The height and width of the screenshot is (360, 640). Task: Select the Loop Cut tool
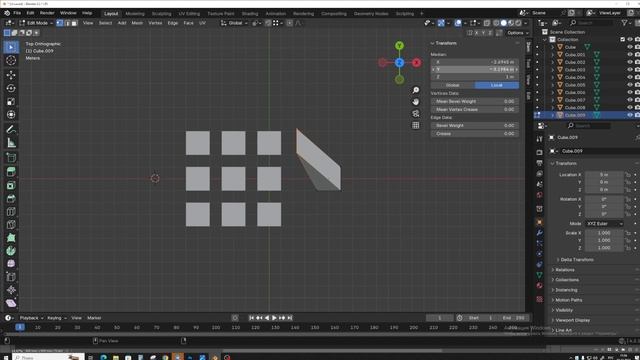[11, 212]
